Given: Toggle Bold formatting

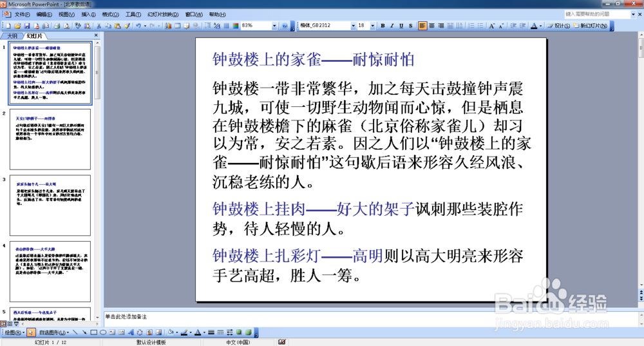Looking at the screenshot, I should click(x=383, y=26).
